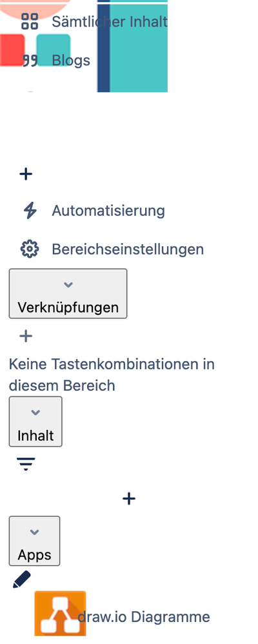Click the lightning bolt Automatisierung icon
Viewport: 258px width, 644px height.
point(30,211)
